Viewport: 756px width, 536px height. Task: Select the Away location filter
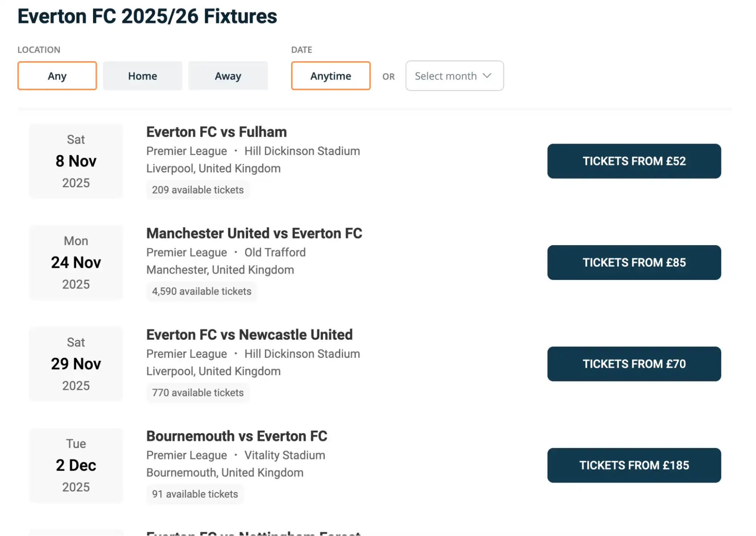pos(228,76)
